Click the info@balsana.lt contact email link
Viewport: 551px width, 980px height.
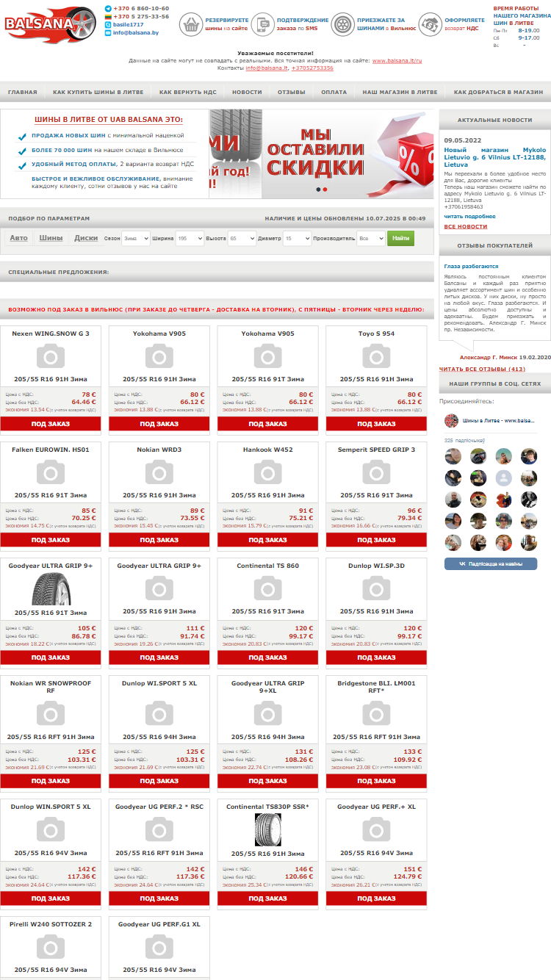click(x=267, y=68)
